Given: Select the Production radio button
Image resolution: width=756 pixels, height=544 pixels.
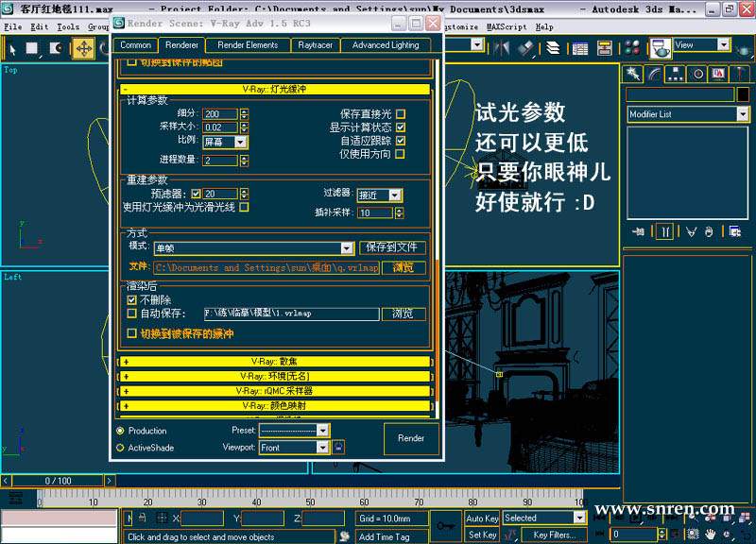Looking at the screenshot, I should tap(121, 431).
